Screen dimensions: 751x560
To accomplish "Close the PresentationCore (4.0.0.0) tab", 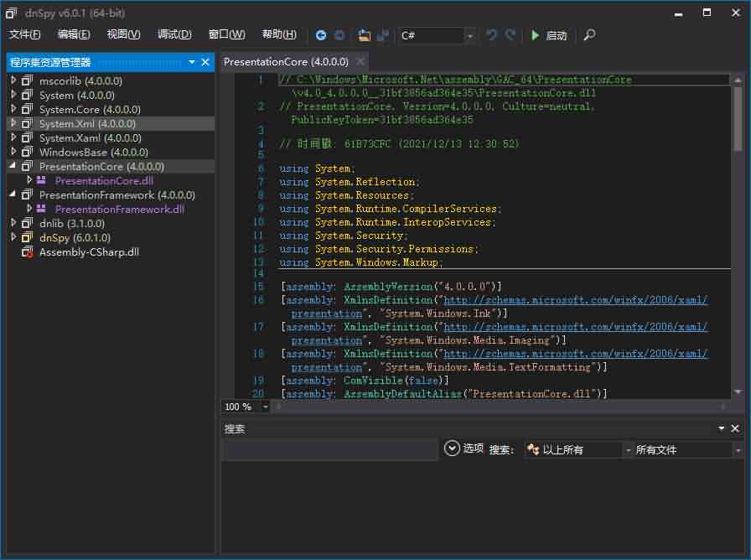I will click(x=360, y=61).
